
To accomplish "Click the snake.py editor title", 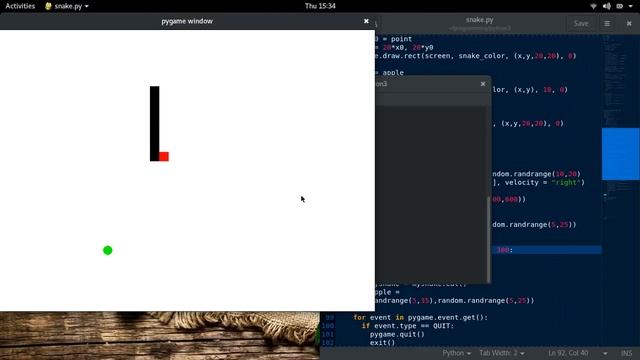I will coord(480,20).
